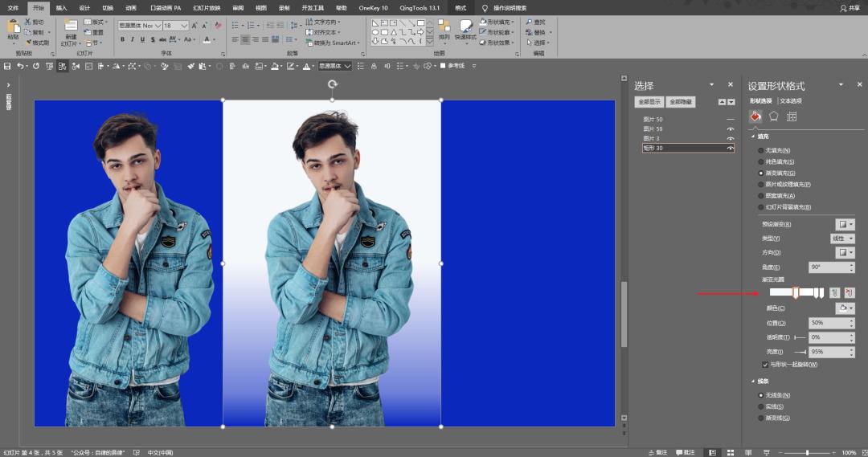Image resolution: width=868 pixels, height=457 pixels.
Task: Hide 矩形 30 using its eye icon
Action: coord(731,149)
